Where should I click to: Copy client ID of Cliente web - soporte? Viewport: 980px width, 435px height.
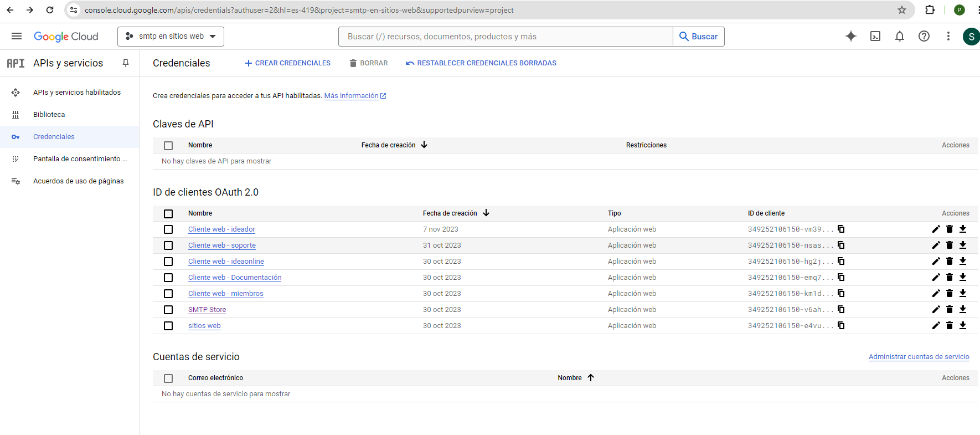(x=841, y=245)
